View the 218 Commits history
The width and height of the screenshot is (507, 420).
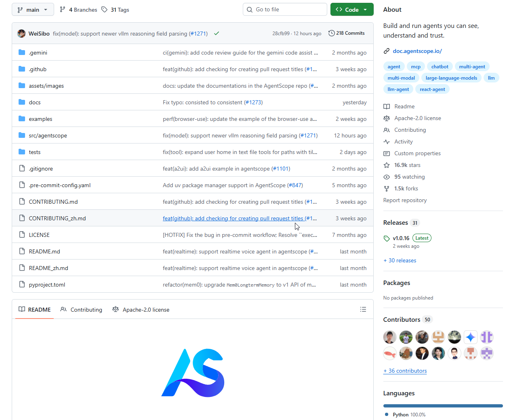click(347, 33)
